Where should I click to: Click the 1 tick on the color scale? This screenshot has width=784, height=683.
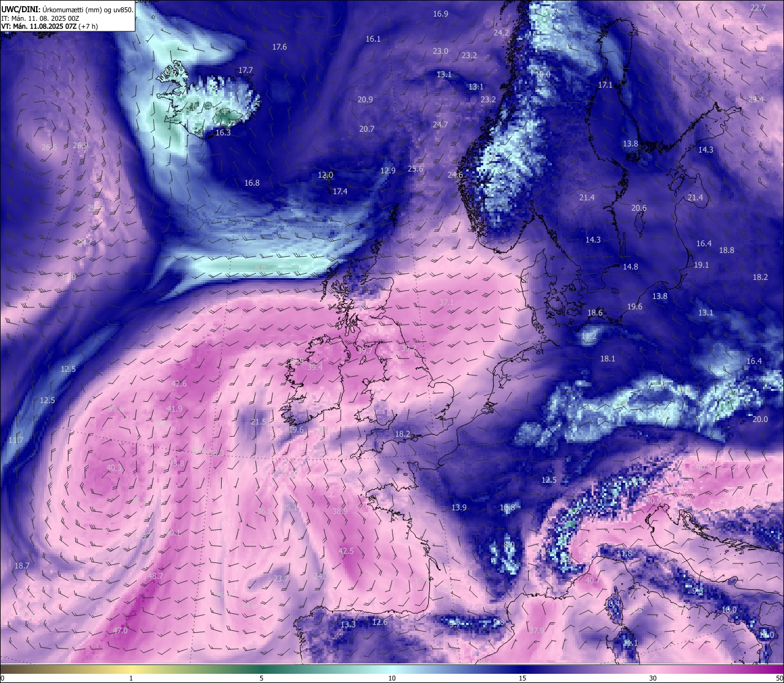[x=131, y=678]
